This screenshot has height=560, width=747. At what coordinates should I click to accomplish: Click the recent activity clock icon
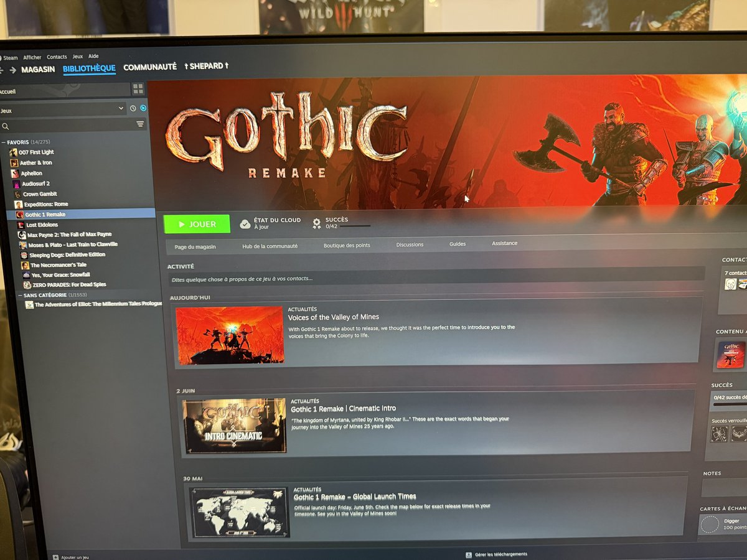[133, 109]
